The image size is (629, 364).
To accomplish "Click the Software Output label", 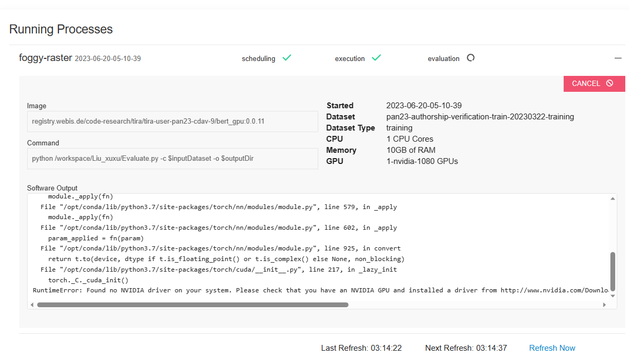I will point(52,188).
